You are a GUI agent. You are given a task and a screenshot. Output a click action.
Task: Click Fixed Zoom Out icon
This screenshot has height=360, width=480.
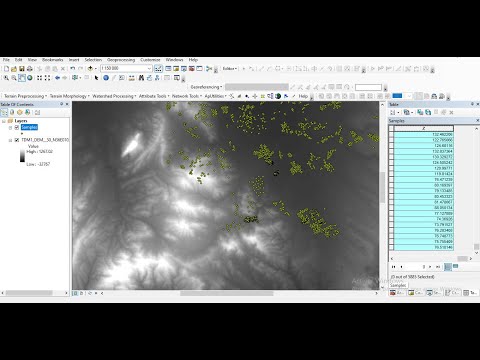(47, 78)
